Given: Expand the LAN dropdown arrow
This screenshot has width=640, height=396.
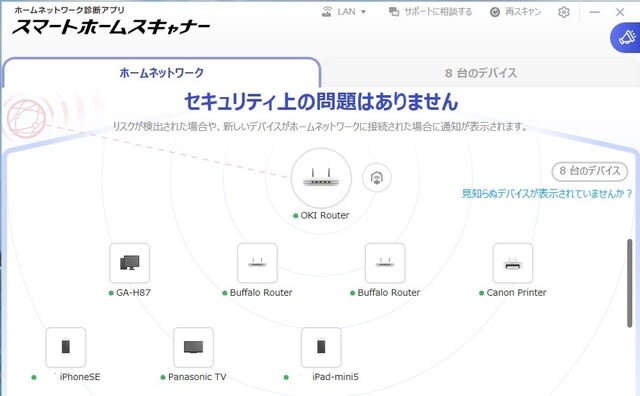Looking at the screenshot, I should [363, 12].
